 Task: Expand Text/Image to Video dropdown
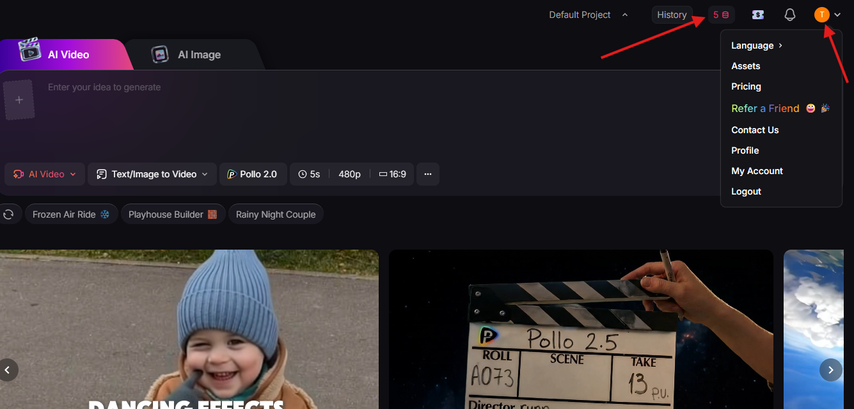pyautogui.click(x=152, y=174)
